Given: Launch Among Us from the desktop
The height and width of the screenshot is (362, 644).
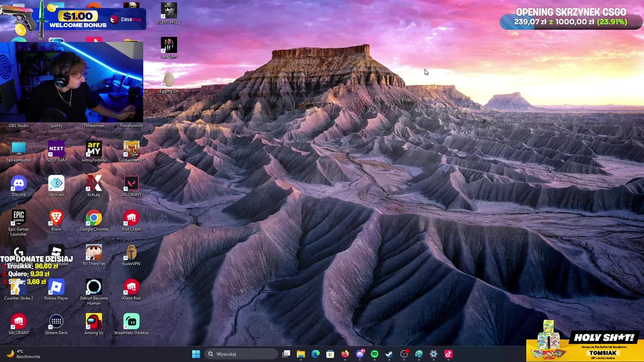Looking at the screenshot, I should [94, 324].
